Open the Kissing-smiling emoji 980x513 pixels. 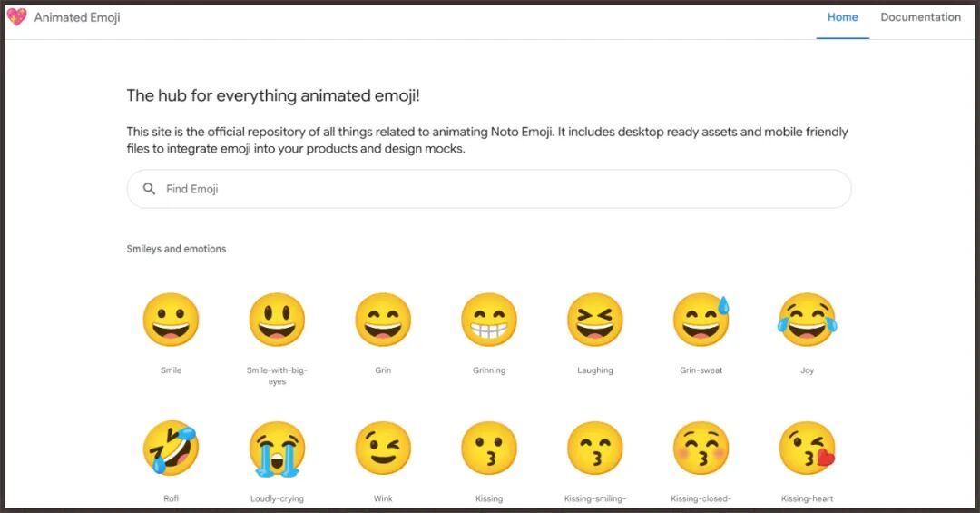(595, 448)
